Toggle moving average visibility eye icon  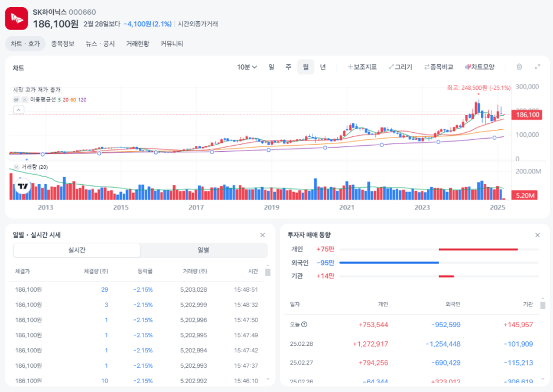[16, 100]
